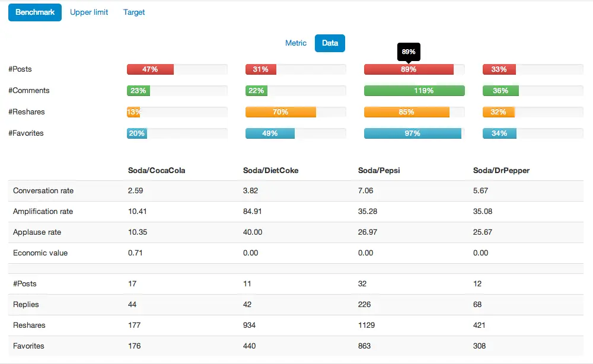Open the Target tab
Image resolution: width=593 pixels, height=364 pixels.
point(134,12)
